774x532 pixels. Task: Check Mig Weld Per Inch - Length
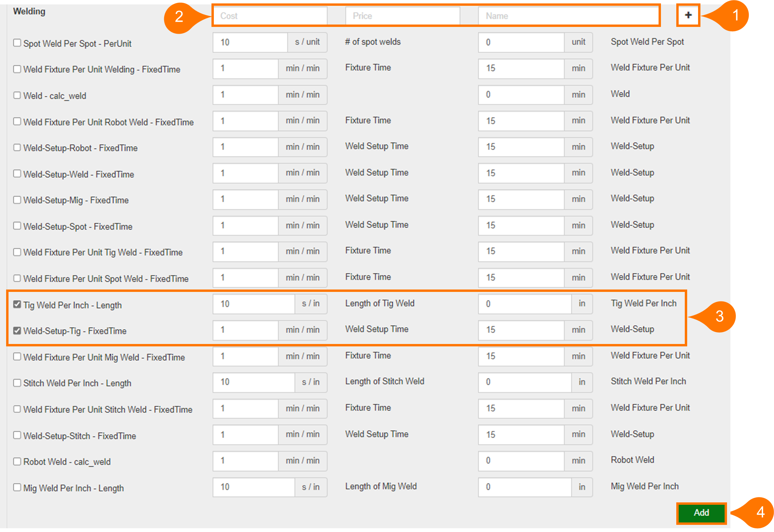17,487
